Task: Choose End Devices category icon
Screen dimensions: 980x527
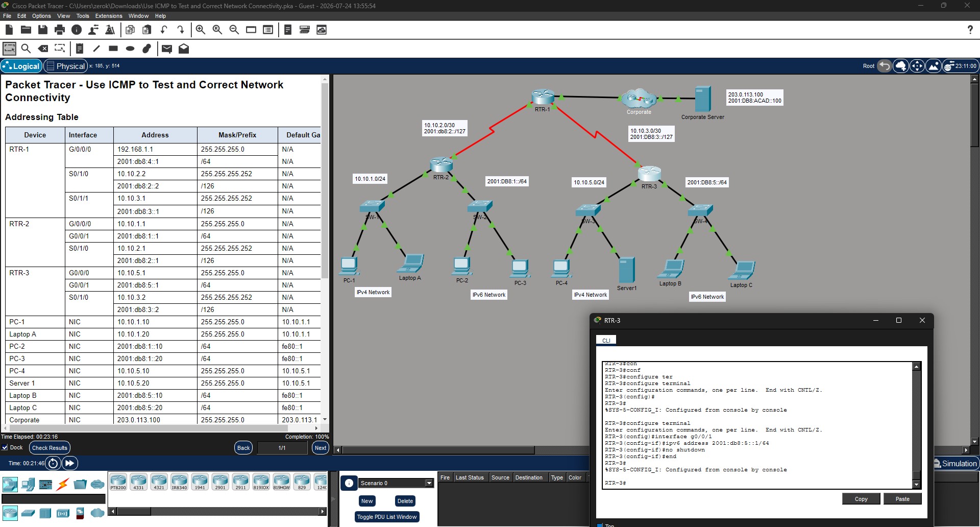Action: point(28,484)
